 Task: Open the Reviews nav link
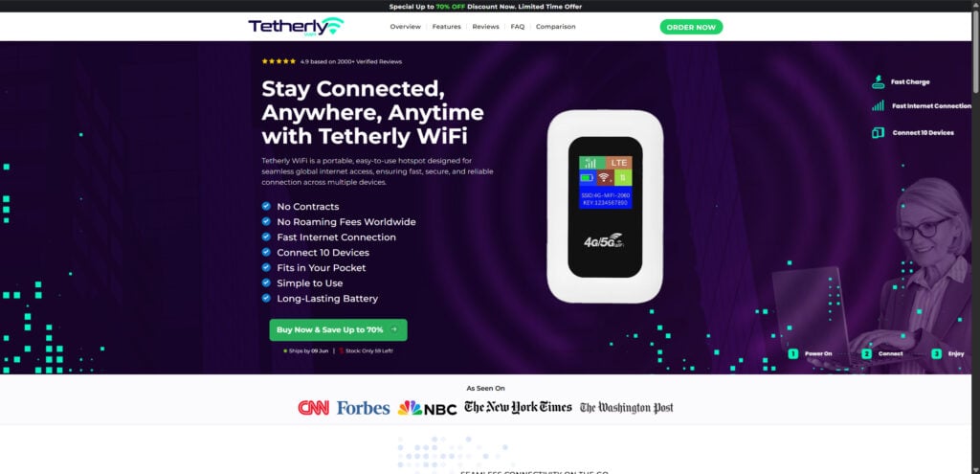point(485,27)
